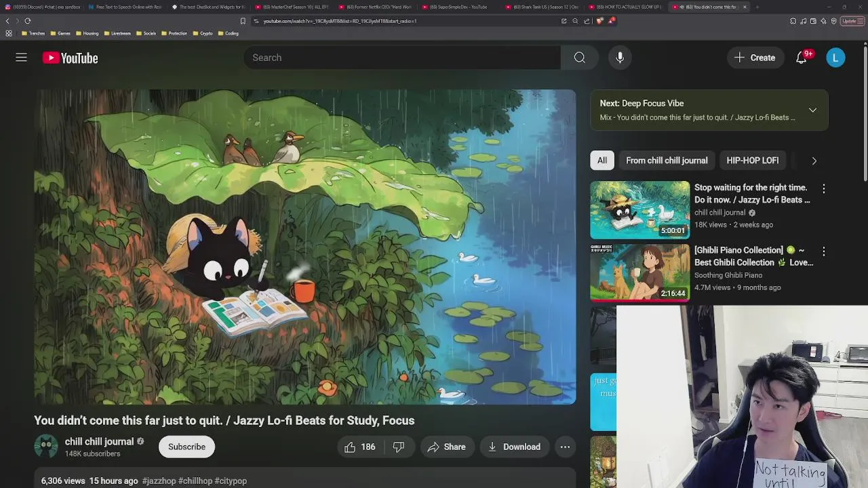Open the Ghibli Piano Collection thumbnail

(x=639, y=272)
